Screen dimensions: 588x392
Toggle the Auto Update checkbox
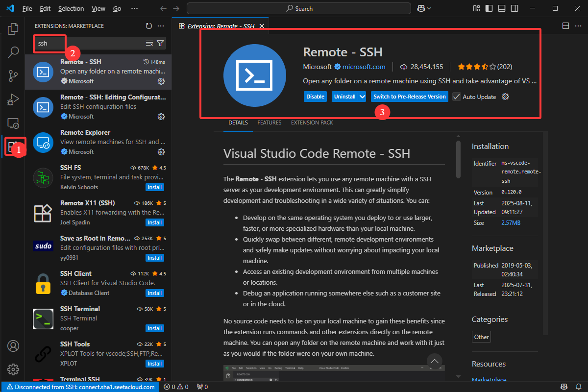coord(457,97)
